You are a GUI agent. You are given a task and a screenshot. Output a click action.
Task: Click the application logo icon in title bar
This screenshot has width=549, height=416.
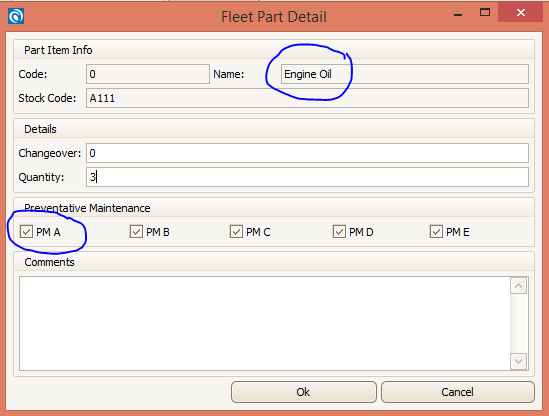click(x=16, y=16)
